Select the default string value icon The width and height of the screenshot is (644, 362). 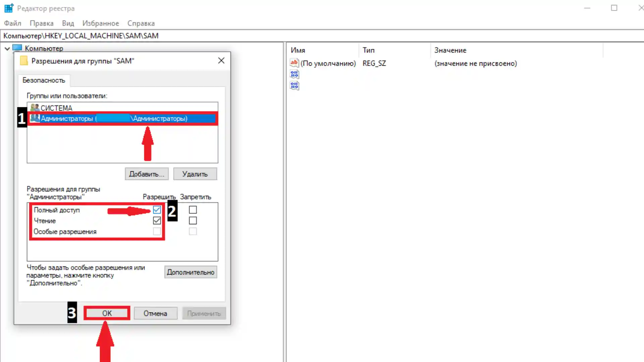point(294,63)
